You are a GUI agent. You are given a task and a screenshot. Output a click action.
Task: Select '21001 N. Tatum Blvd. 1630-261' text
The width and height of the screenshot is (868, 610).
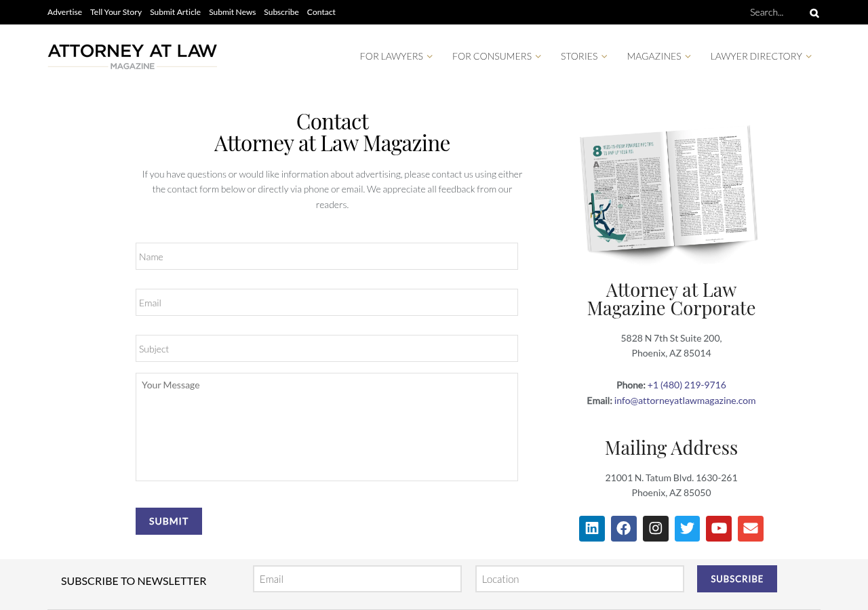671,478
